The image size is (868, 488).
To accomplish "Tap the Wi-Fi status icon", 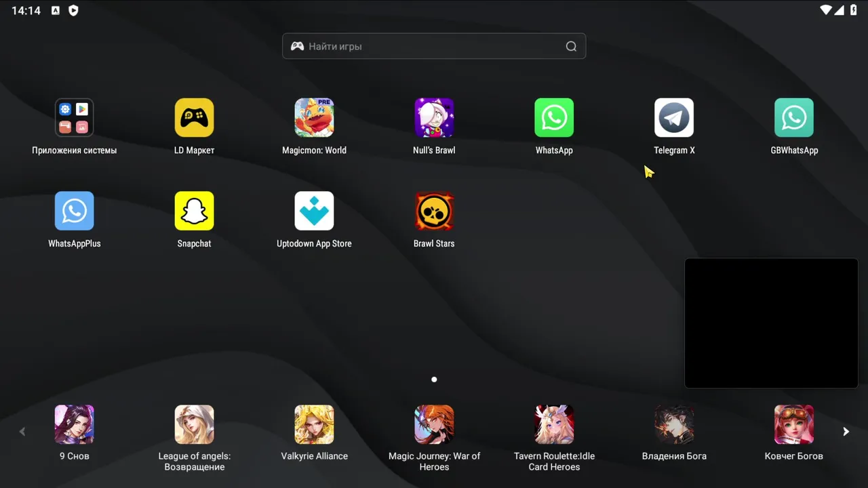I will tap(826, 10).
